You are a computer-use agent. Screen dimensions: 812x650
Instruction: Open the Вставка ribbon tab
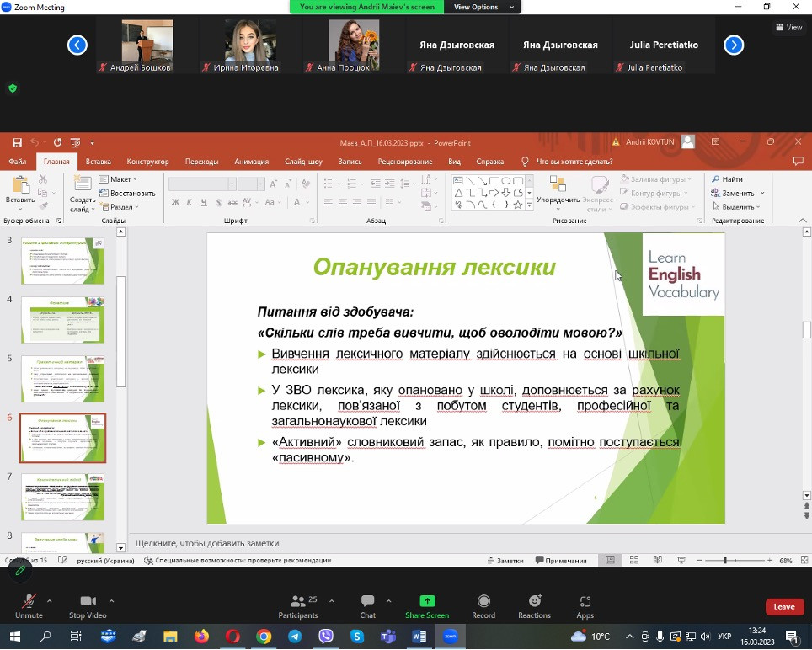99,162
